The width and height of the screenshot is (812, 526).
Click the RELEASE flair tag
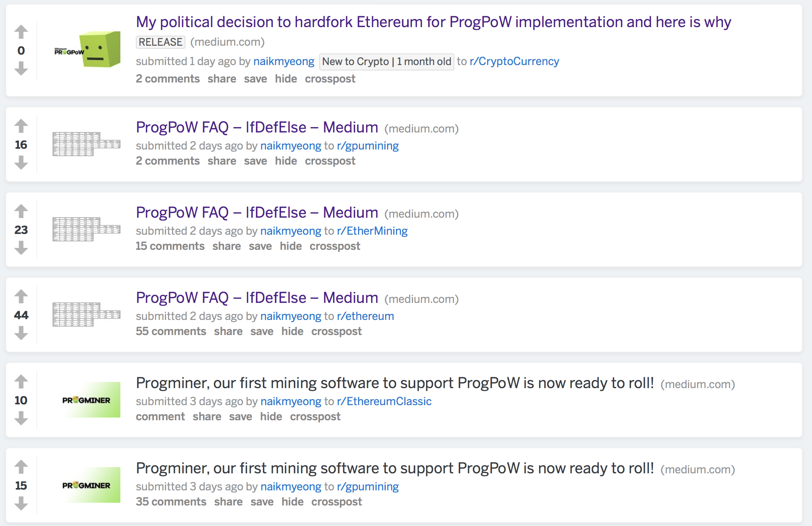pyautogui.click(x=161, y=42)
